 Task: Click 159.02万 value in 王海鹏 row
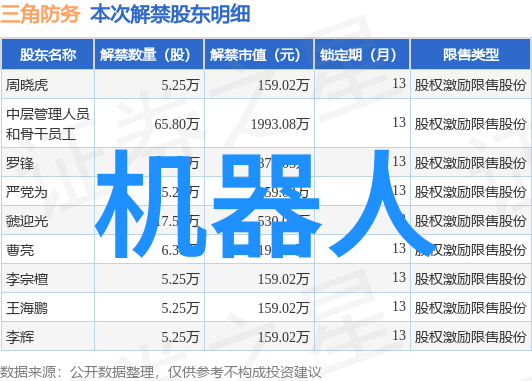click(283, 309)
